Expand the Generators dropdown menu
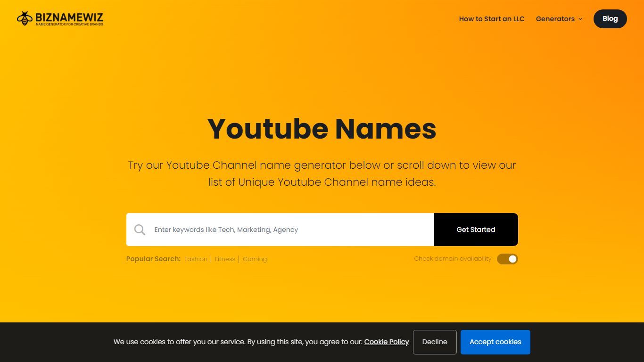The width and height of the screenshot is (644, 362). 559,19
